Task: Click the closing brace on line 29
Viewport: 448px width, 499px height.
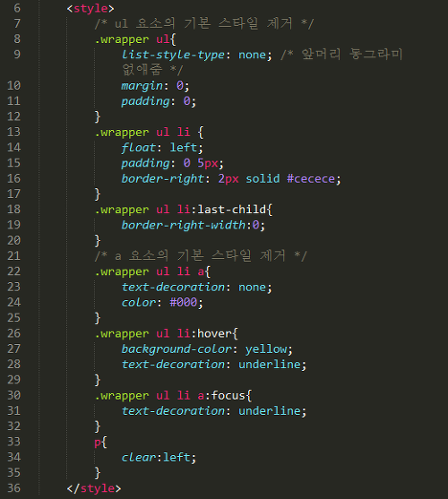Action: [x=98, y=380]
